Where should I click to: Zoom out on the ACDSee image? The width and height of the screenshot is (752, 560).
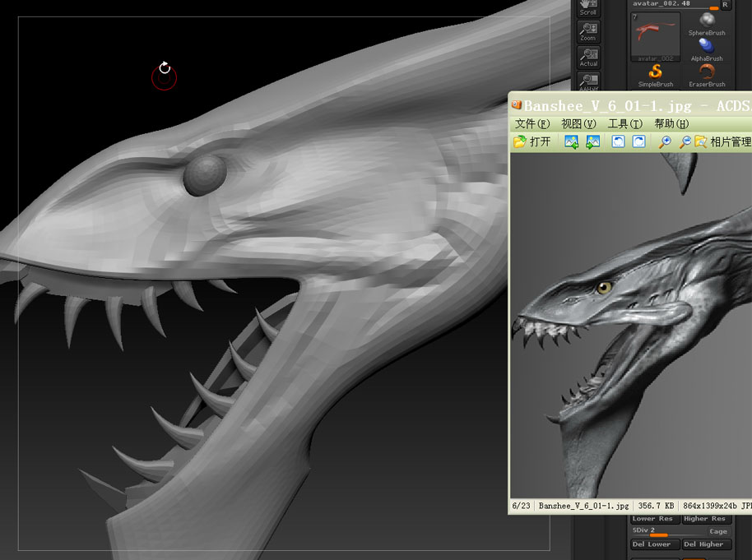[685, 142]
